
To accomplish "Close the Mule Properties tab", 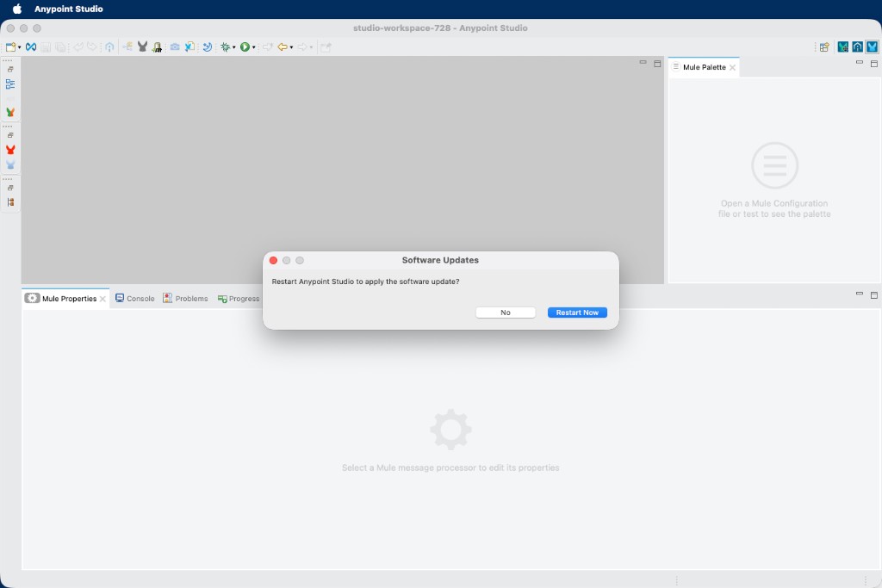I will 102,299.
